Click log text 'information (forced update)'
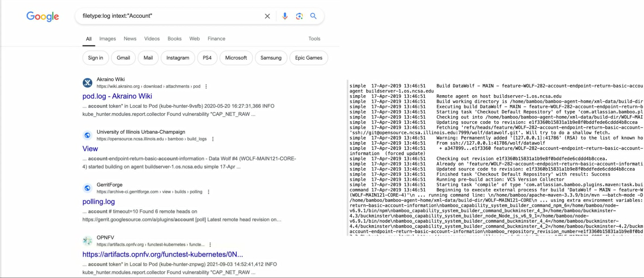This screenshot has width=644, height=278. coord(387,154)
